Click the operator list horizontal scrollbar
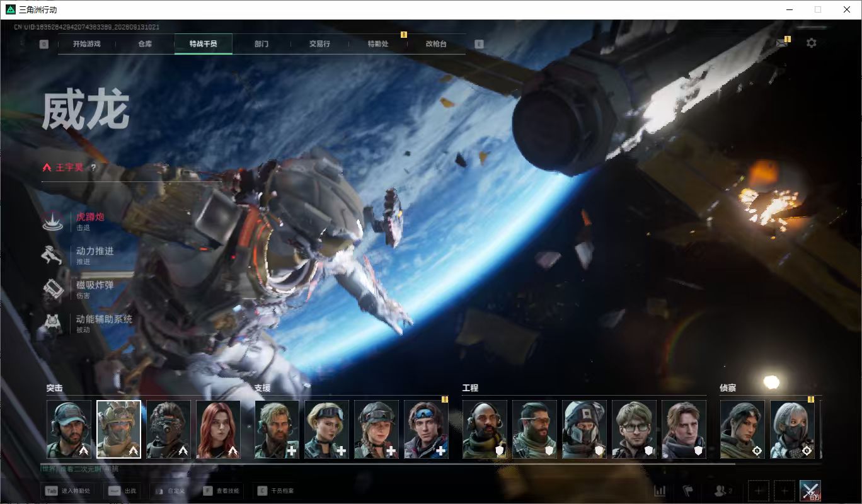 click(388, 464)
